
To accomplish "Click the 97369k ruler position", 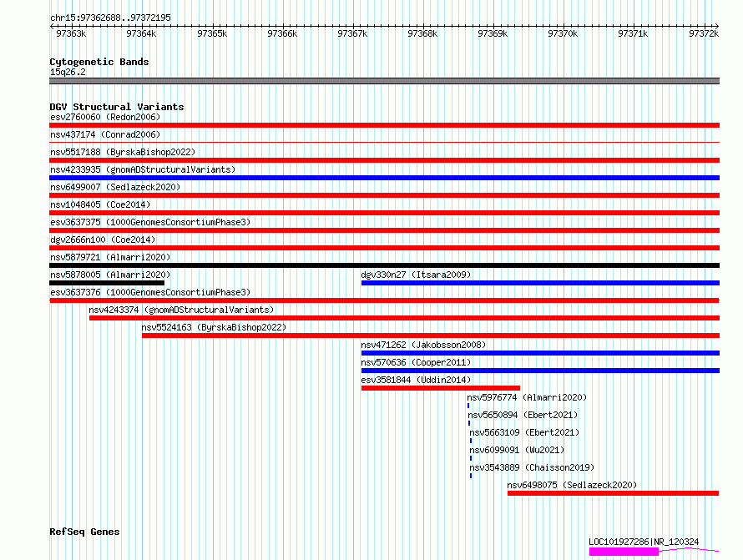I will click(493, 33).
